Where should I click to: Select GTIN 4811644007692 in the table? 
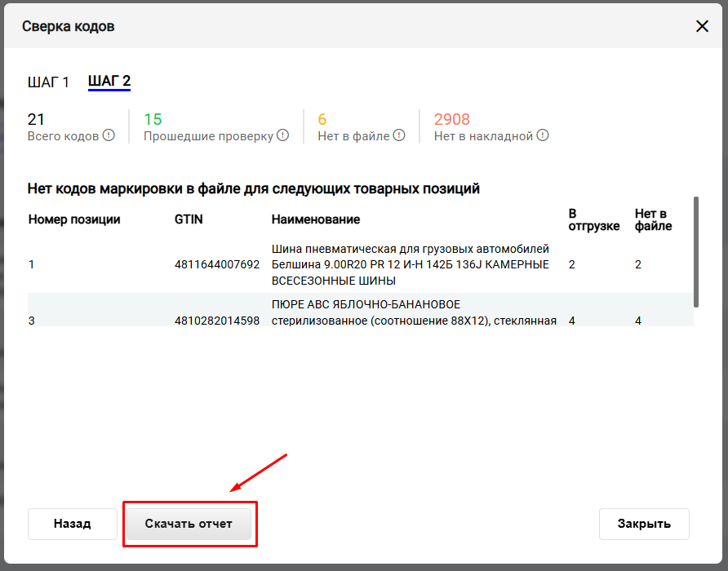coord(217,265)
